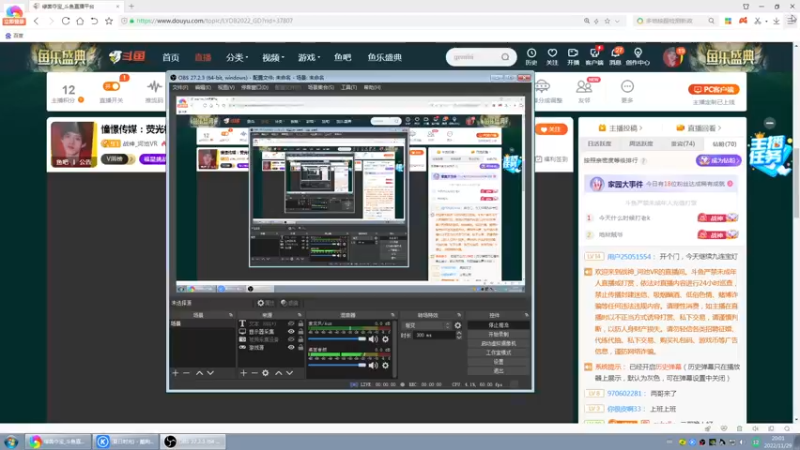The image size is (800, 450).
Task: Add a new scene with the plus icon
Action: [175, 373]
